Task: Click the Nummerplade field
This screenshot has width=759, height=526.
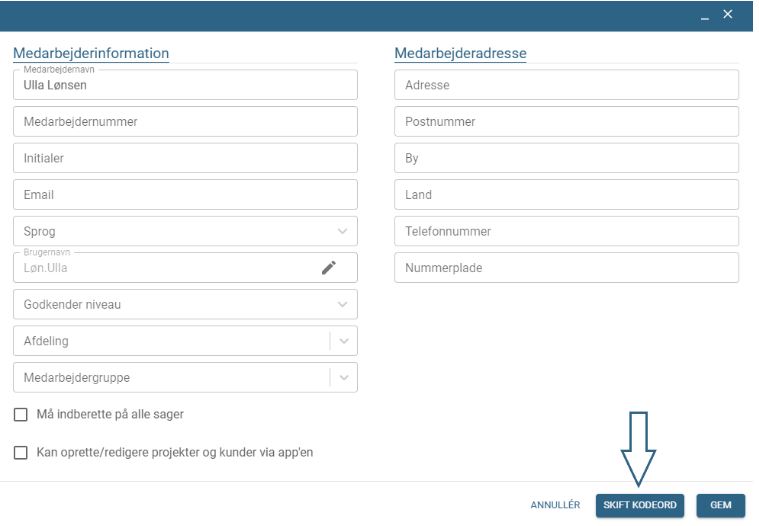Action: pos(566,268)
